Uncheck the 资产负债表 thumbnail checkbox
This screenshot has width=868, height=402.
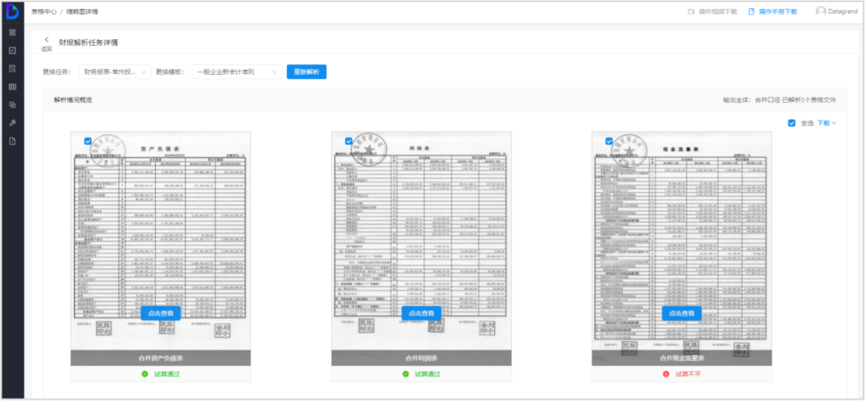pyautogui.click(x=88, y=141)
